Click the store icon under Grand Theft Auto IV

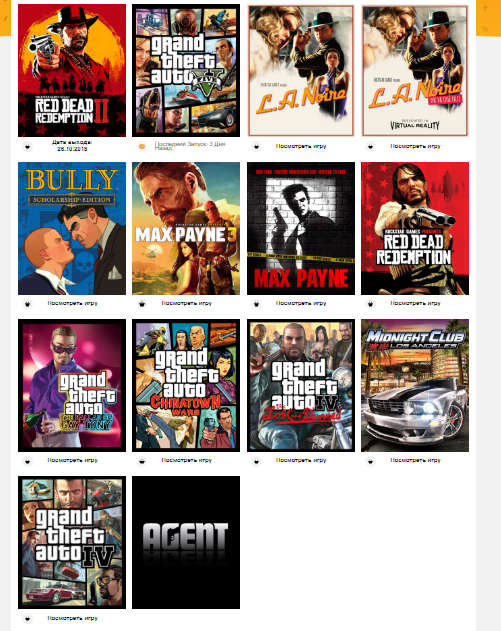click(x=27, y=619)
